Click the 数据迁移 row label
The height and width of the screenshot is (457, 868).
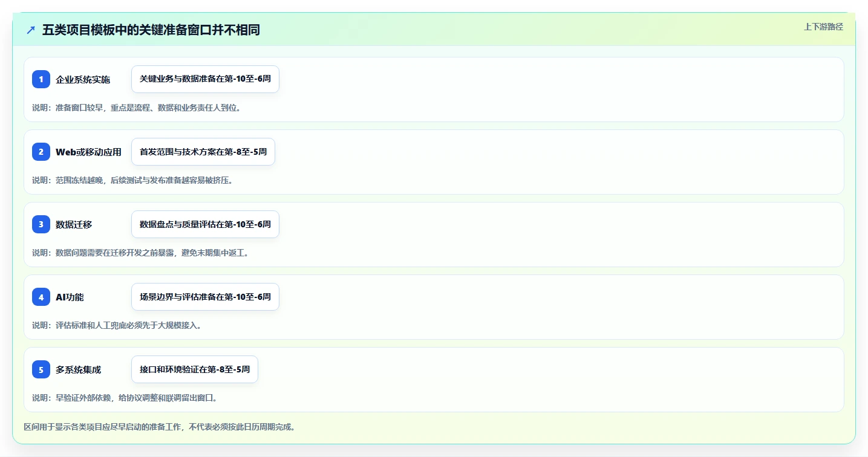(x=74, y=225)
